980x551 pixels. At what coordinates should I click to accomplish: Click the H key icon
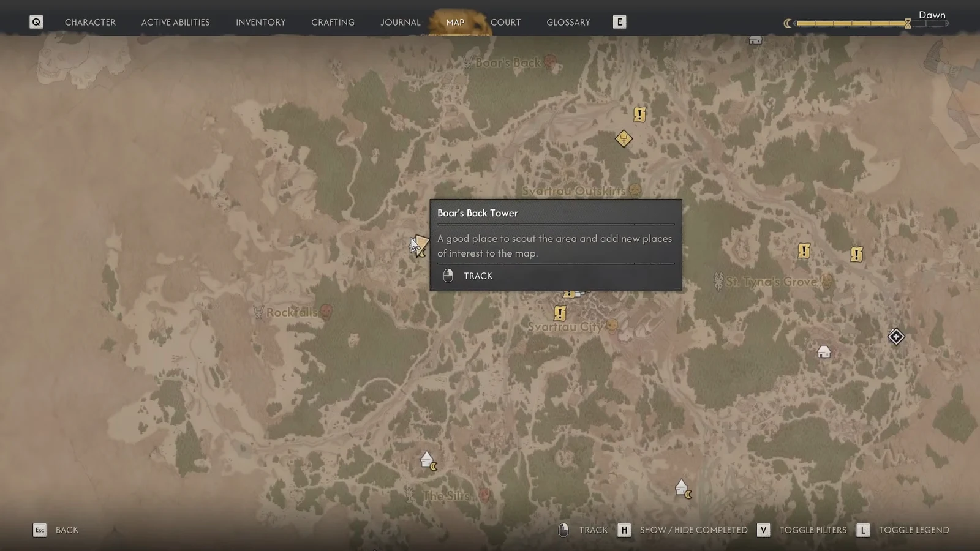pos(624,530)
